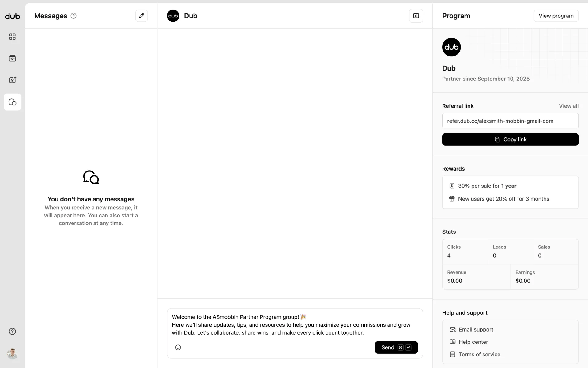Image resolution: width=588 pixels, height=368 pixels.
Task: Open the Help center link
Action: (473, 342)
